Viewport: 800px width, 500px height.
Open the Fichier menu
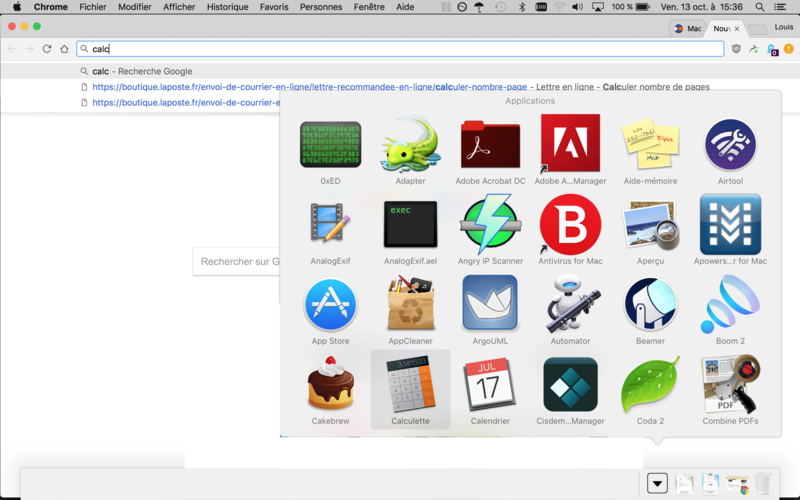click(x=93, y=7)
